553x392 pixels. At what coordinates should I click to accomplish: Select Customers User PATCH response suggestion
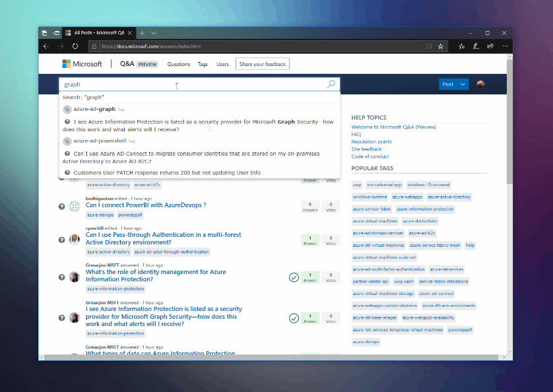coord(199,173)
